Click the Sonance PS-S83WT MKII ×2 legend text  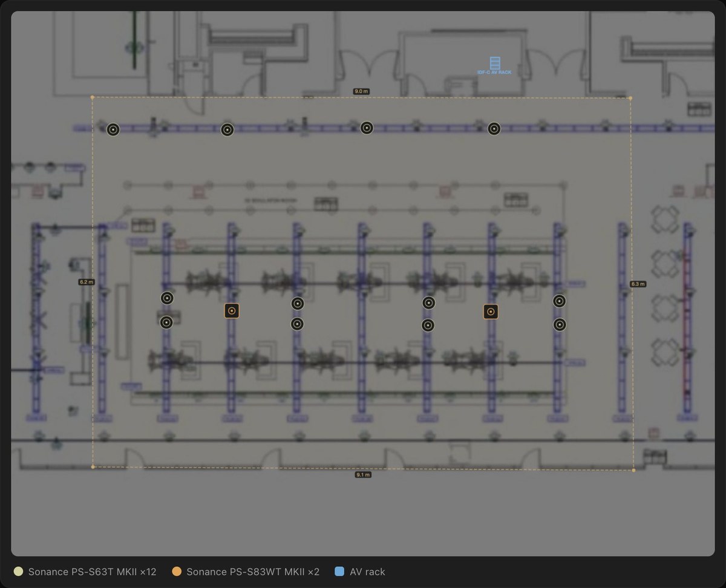[x=253, y=572]
